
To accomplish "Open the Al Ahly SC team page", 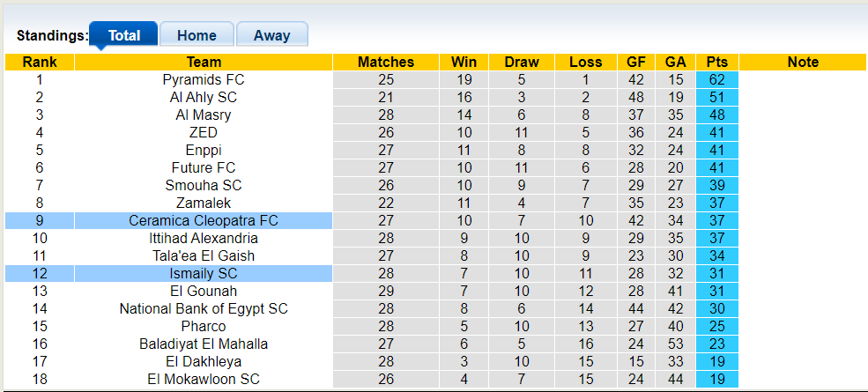I will tap(204, 97).
